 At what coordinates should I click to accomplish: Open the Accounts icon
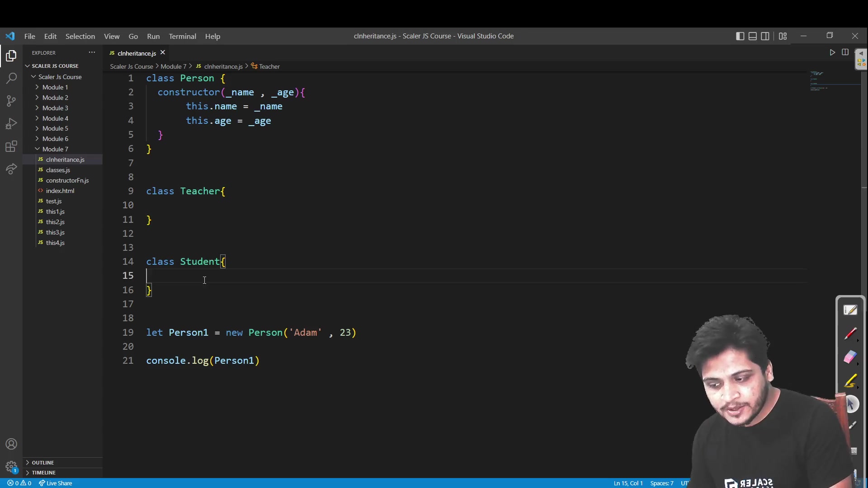pyautogui.click(x=11, y=444)
